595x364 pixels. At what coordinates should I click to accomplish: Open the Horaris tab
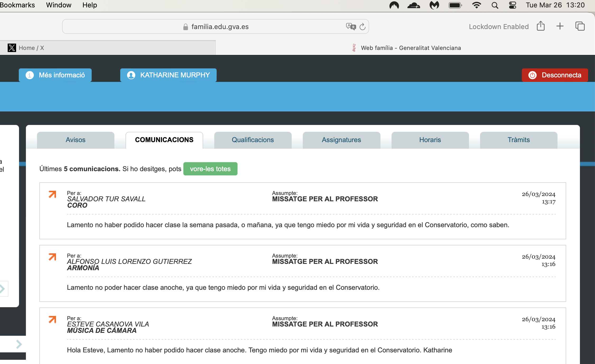click(x=430, y=140)
